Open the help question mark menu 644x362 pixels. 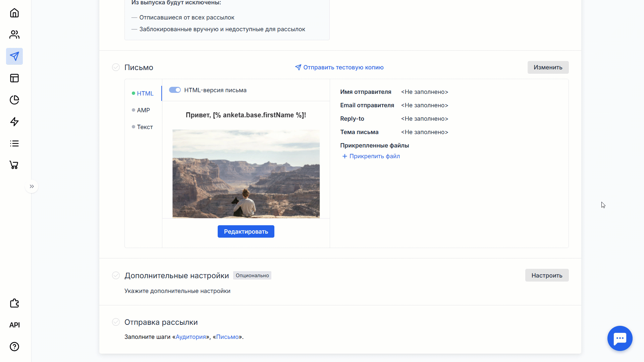point(14,347)
